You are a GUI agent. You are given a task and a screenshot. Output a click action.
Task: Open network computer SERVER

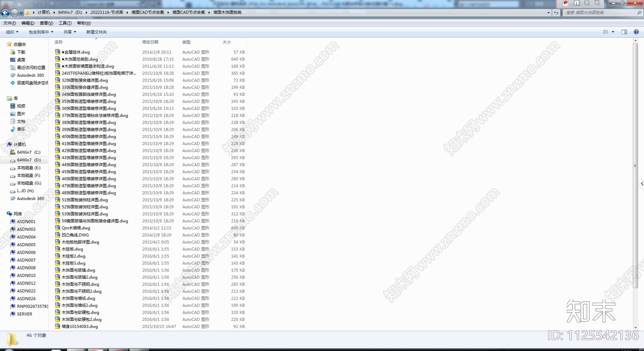(x=25, y=314)
